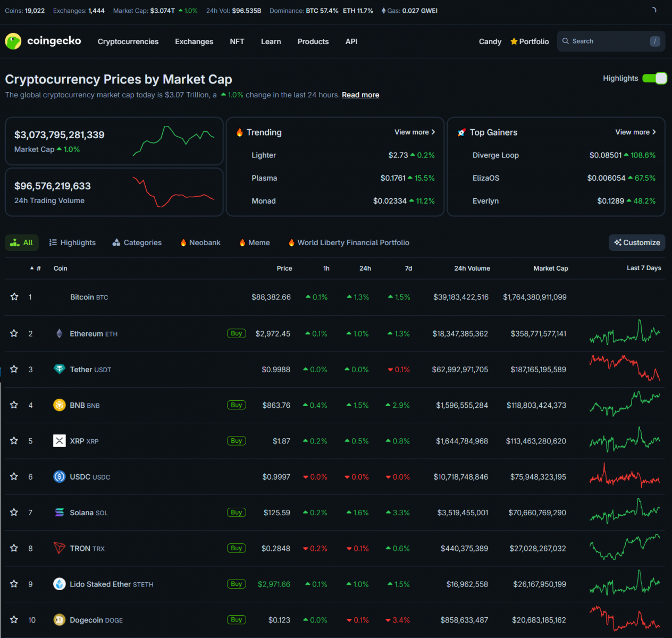
Task: Click the Tether coin icon
Action: [60, 369]
